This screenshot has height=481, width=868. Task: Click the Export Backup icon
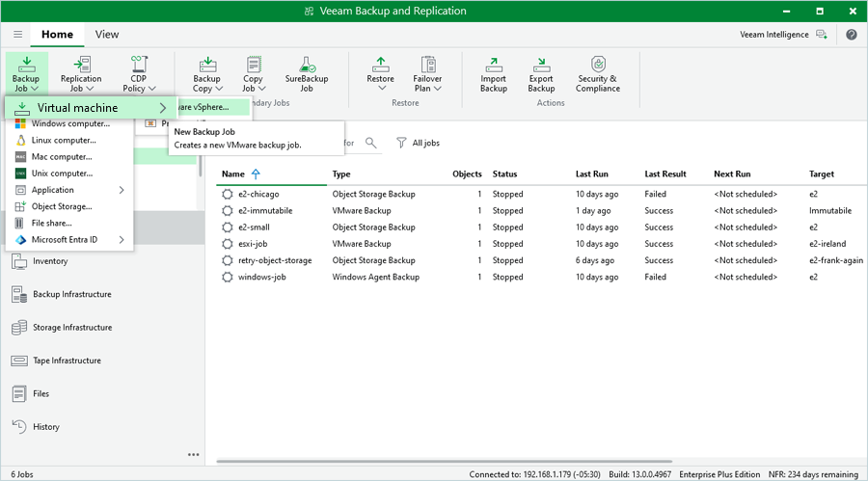pyautogui.click(x=541, y=73)
